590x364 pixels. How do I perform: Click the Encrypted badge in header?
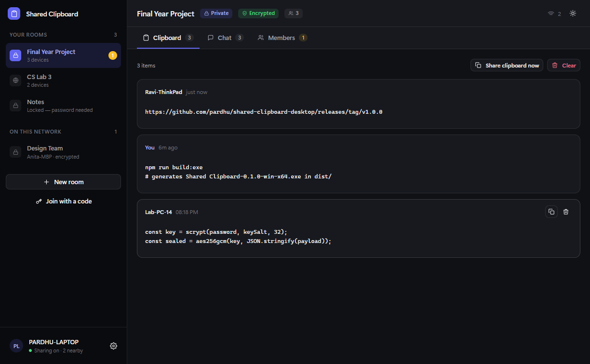(x=258, y=13)
